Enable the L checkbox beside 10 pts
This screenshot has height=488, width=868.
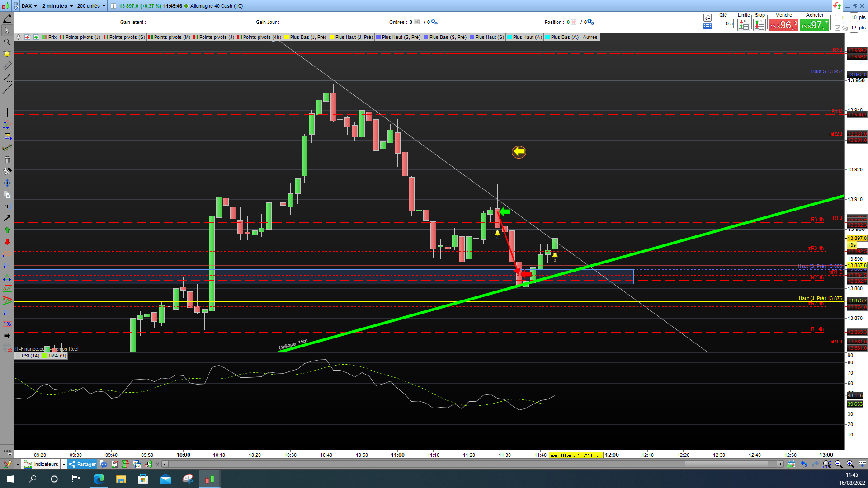point(838,18)
